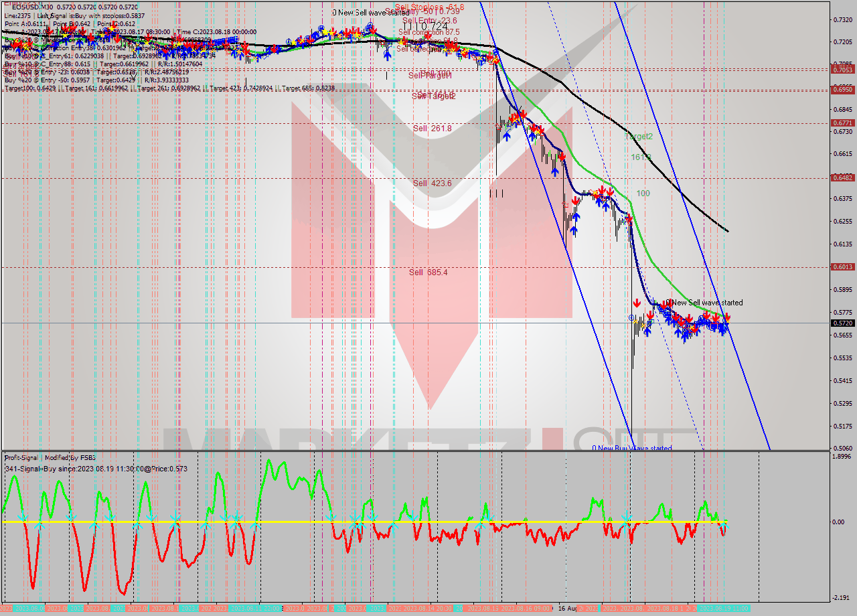This screenshot has height=616, width=857.
Task: Click the red price tag 0.7053
Action: (x=842, y=69)
